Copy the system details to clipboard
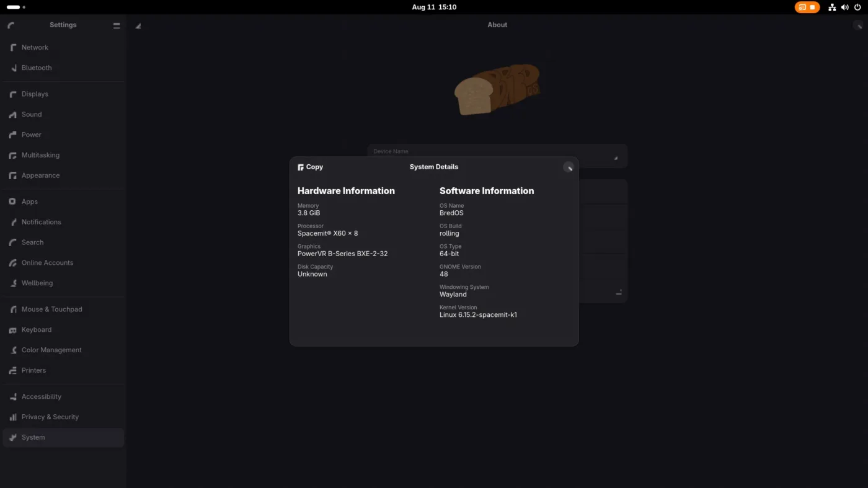 coord(310,167)
